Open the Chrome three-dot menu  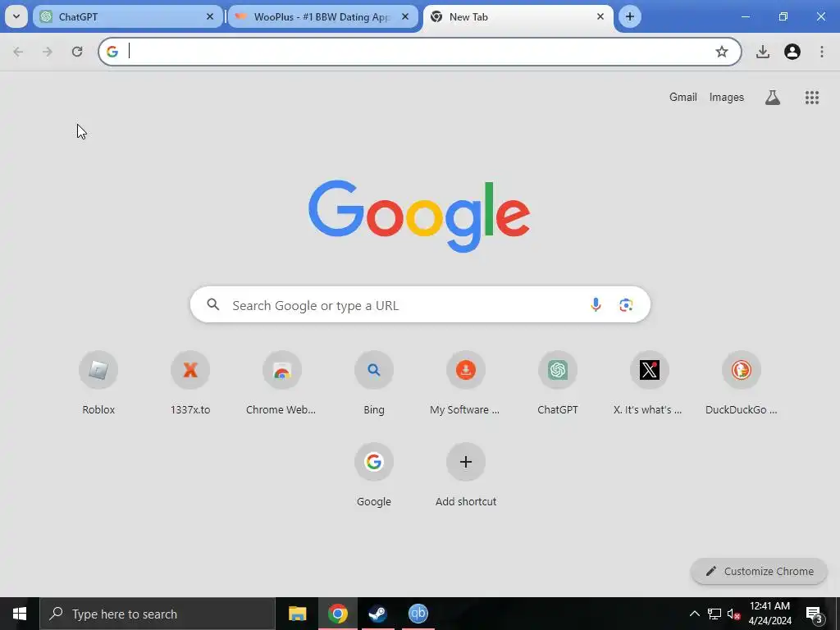pyautogui.click(x=822, y=52)
